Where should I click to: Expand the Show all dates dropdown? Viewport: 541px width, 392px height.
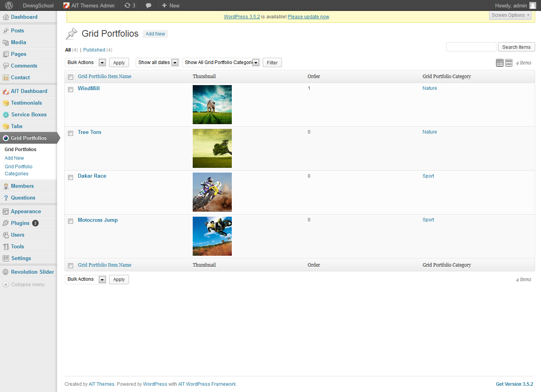[158, 62]
